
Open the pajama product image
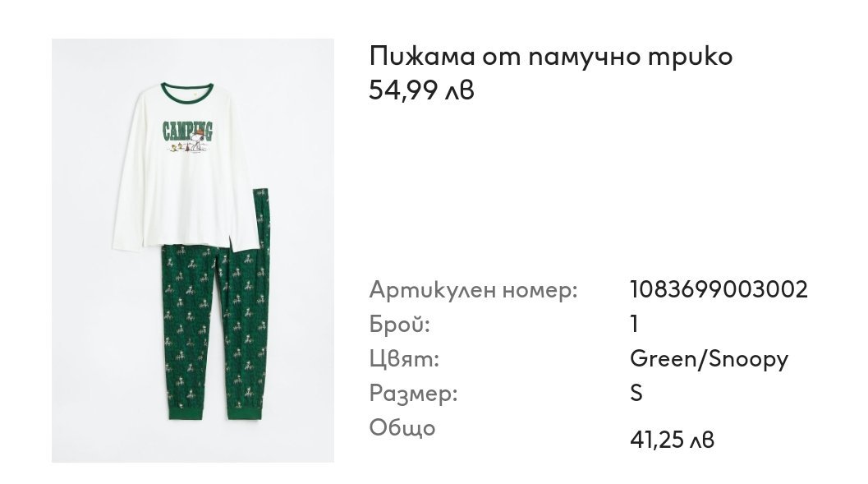[x=193, y=251]
